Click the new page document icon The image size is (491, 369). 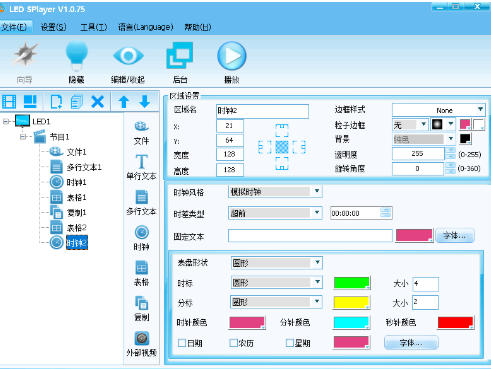click(56, 102)
